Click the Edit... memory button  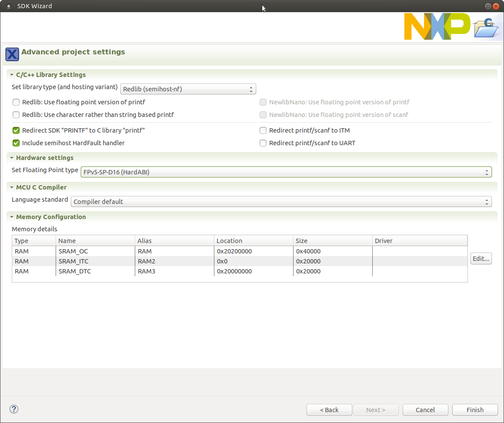tap(481, 259)
